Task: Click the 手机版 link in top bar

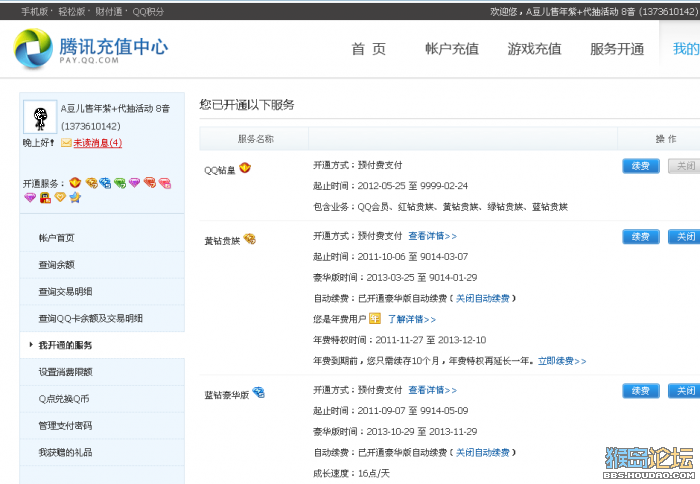Action: tap(34, 12)
